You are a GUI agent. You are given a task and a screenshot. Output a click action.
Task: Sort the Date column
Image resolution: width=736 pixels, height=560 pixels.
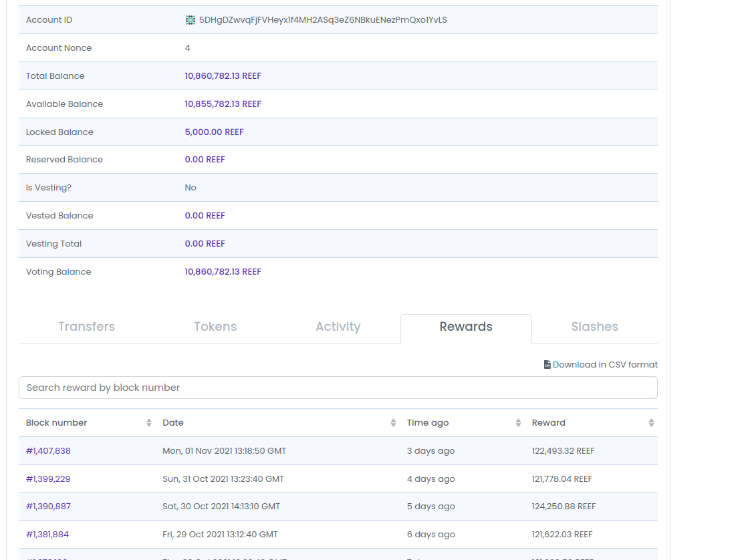(x=393, y=422)
